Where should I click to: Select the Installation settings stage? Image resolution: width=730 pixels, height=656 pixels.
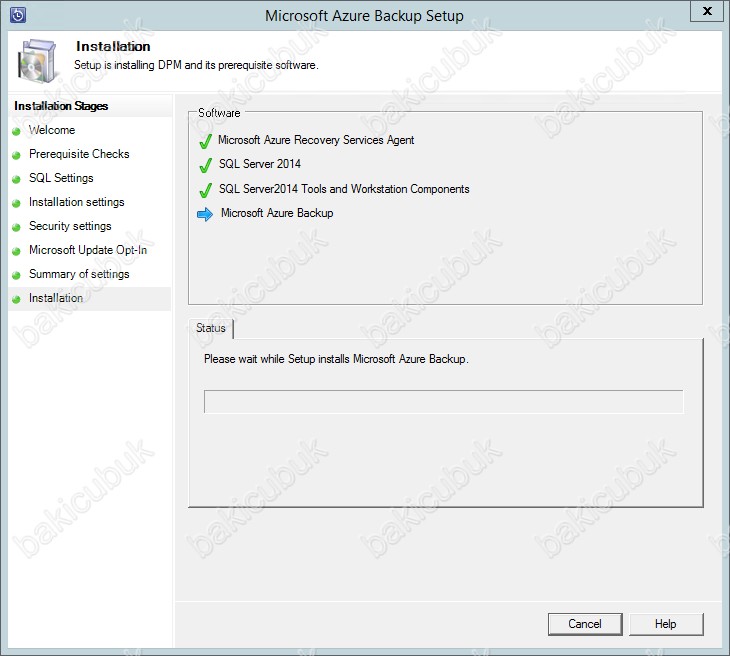77,202
